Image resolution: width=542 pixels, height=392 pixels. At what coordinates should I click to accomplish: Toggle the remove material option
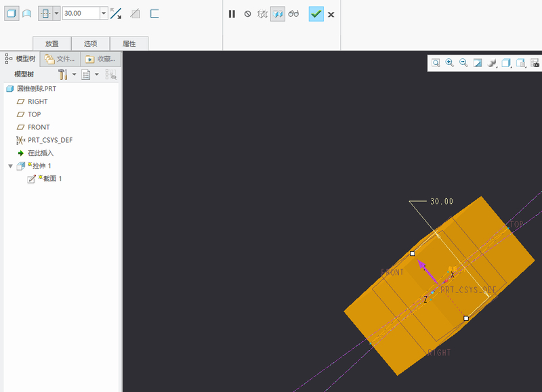pyautogui.click(x=135, y=14)
